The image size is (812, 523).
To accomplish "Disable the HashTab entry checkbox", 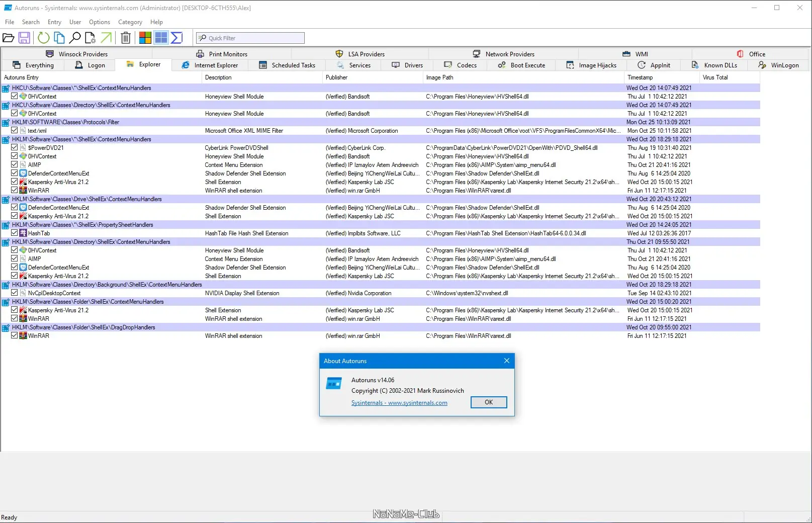I will pos(15,233).
